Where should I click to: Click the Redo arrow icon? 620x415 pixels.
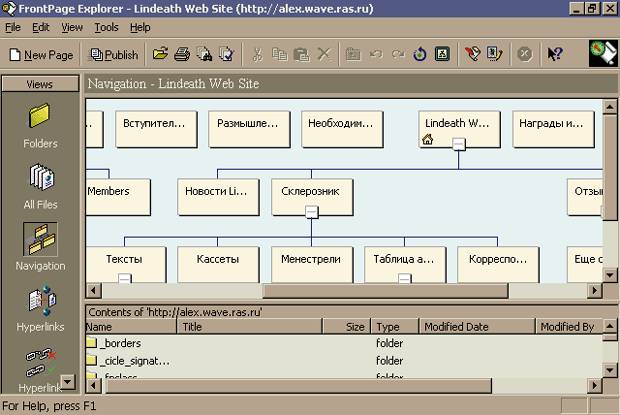[398, 54]
